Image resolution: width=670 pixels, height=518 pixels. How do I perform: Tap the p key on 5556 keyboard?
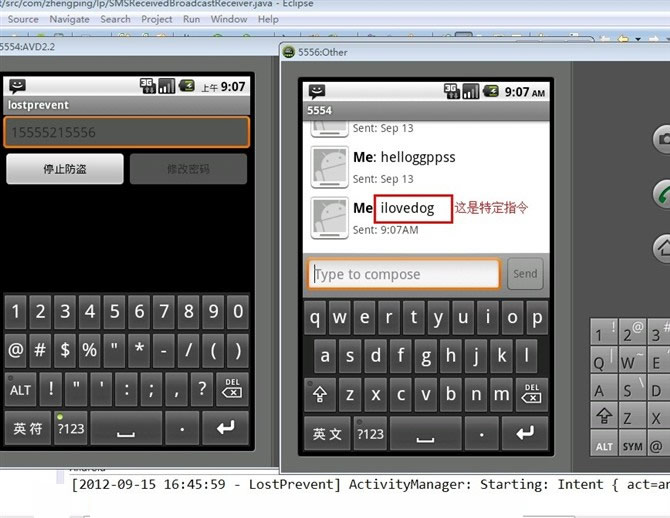pyautogui.click(x=537, y=318)
